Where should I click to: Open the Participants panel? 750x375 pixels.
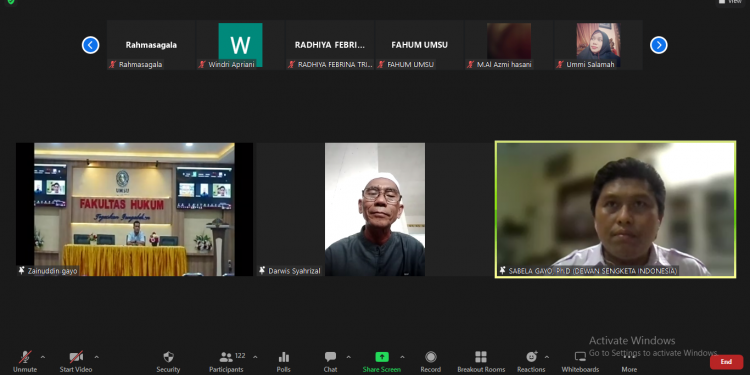pos(226,362)
